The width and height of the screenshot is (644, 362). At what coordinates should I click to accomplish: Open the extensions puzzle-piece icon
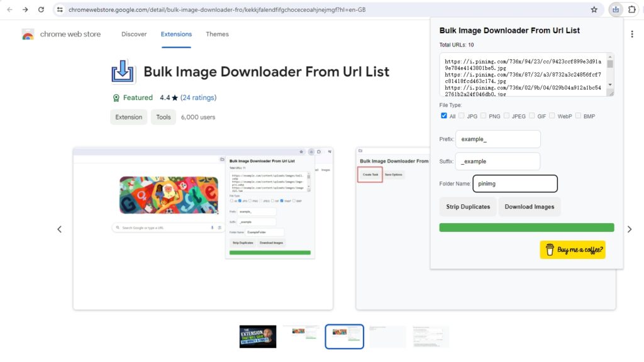[x=632, y=9]
